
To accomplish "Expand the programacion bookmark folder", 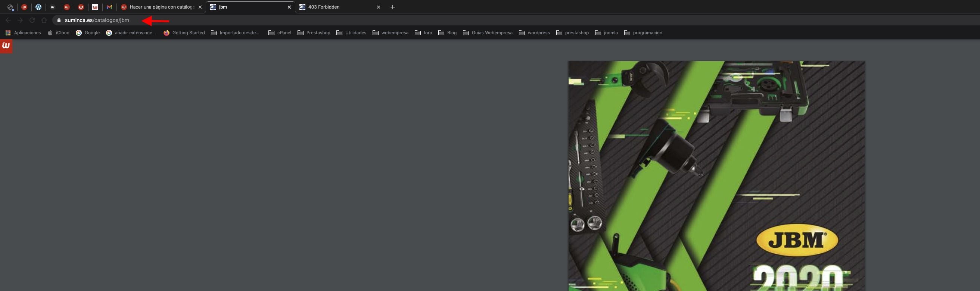I will point(643,33).
